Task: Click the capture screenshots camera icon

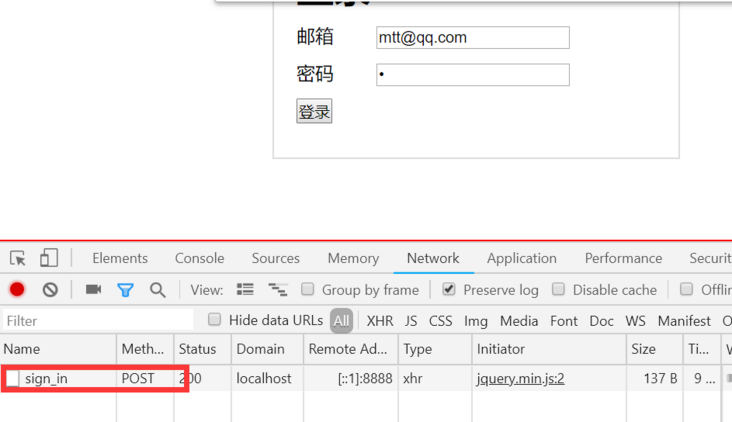Action: [93, 289]
